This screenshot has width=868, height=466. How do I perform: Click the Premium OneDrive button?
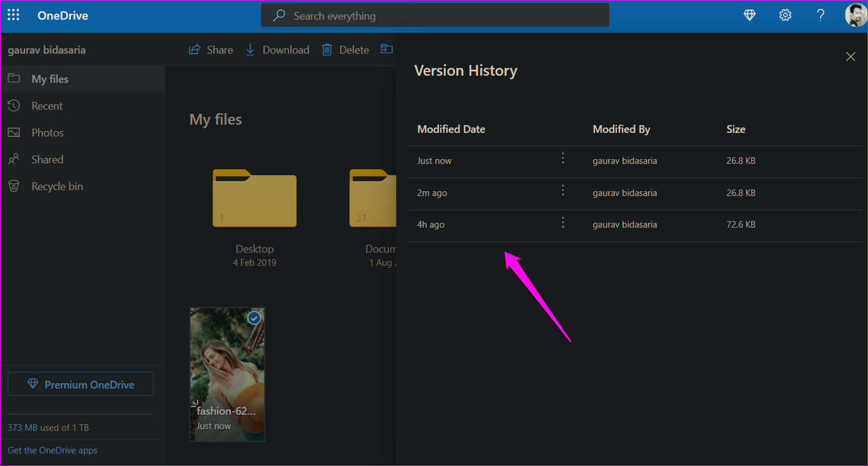pos(80,384)
